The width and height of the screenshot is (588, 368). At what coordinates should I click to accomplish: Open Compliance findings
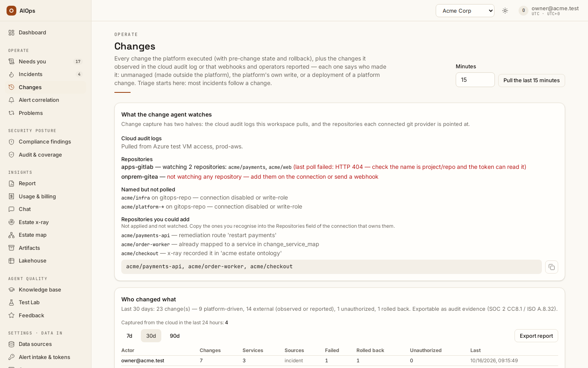coord(45,142)
